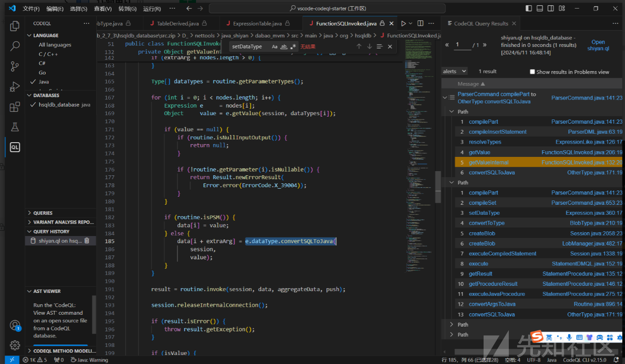Close the FunctionSQLInvoked.java tab
This screenshot has width=625, height=364.
click(392, 23)
